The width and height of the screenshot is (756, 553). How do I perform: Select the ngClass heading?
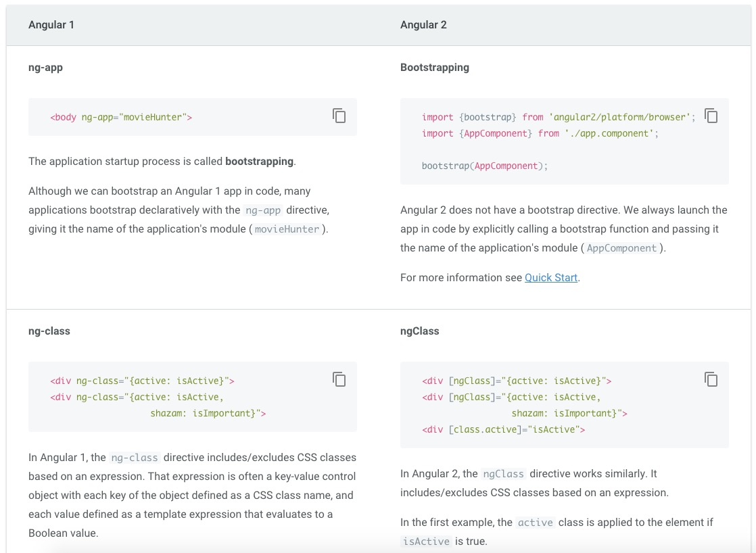pos(419,331)
